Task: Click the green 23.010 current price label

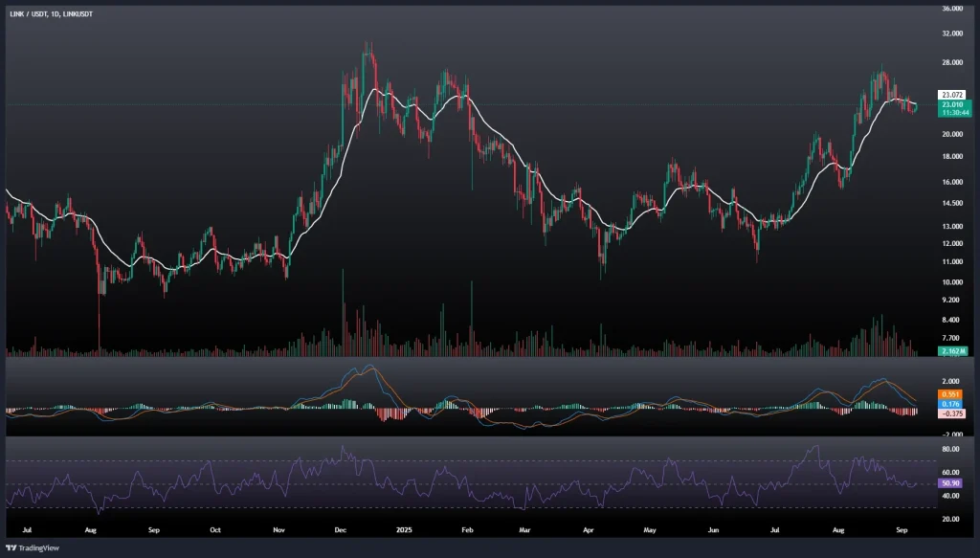Action: point(951,104)
